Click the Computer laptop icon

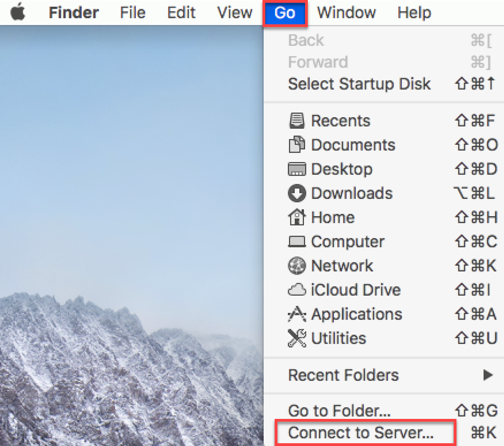click(297, 242)
